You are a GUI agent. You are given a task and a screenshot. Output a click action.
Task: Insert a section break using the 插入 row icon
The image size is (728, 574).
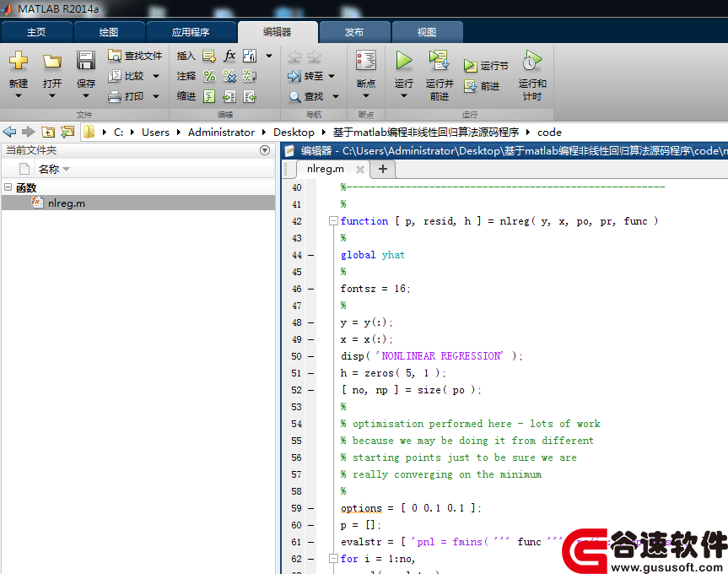[x=209, y=57]
